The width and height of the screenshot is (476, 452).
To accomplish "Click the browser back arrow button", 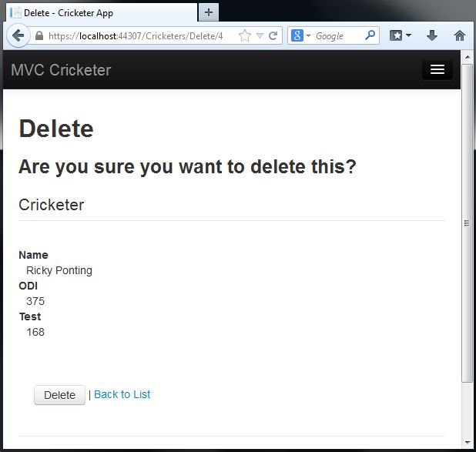I will point(18,36).
